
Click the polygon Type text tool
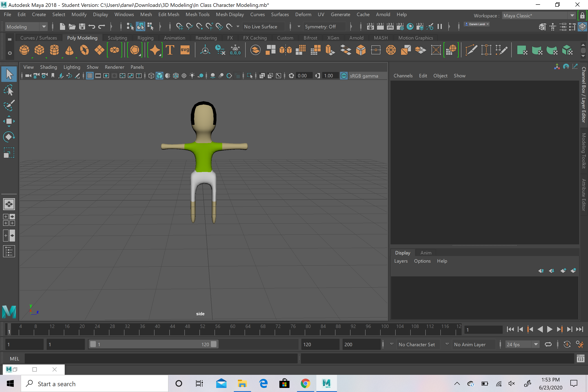point(170,50)
